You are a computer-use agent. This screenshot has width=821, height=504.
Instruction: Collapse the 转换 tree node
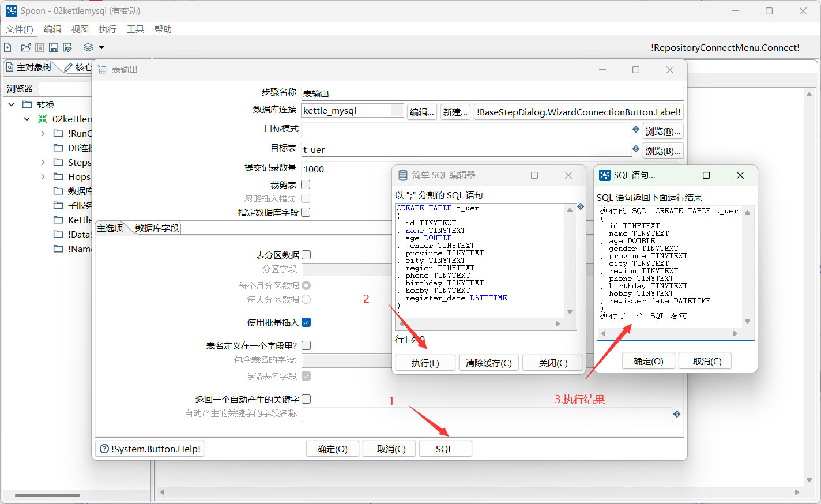(12, 104)
